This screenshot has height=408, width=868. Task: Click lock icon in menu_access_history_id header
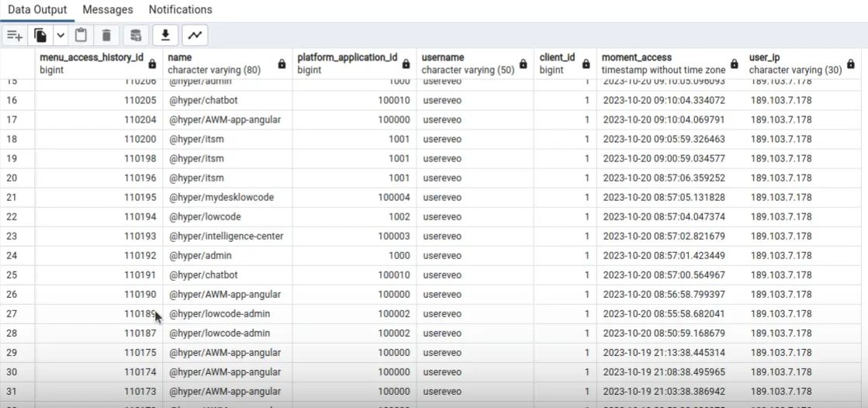(x=152, y=64)
